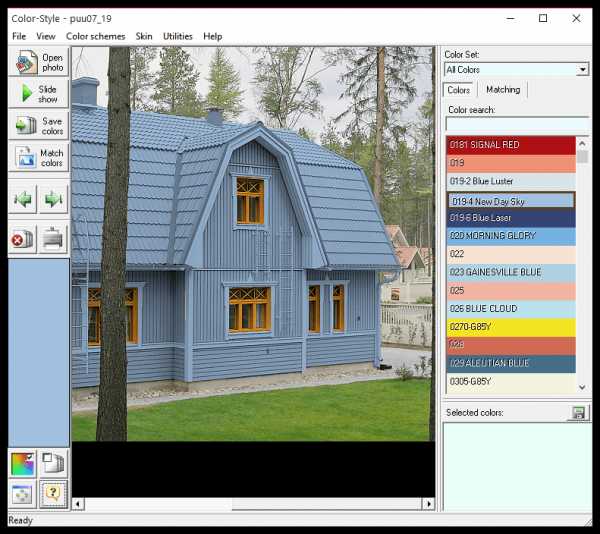600x534 pixels.
Task: Go forward with the green right arrow
Action: [x=53, y=198]
